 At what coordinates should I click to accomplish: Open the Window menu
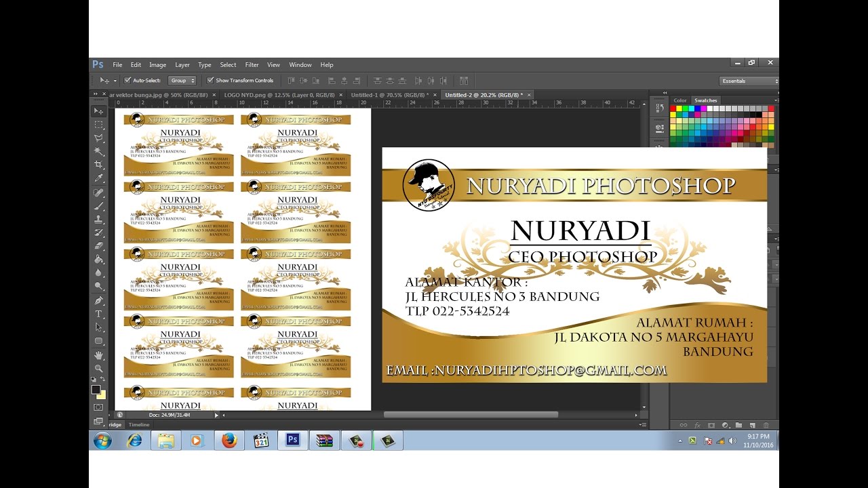[x=300, y=65]
